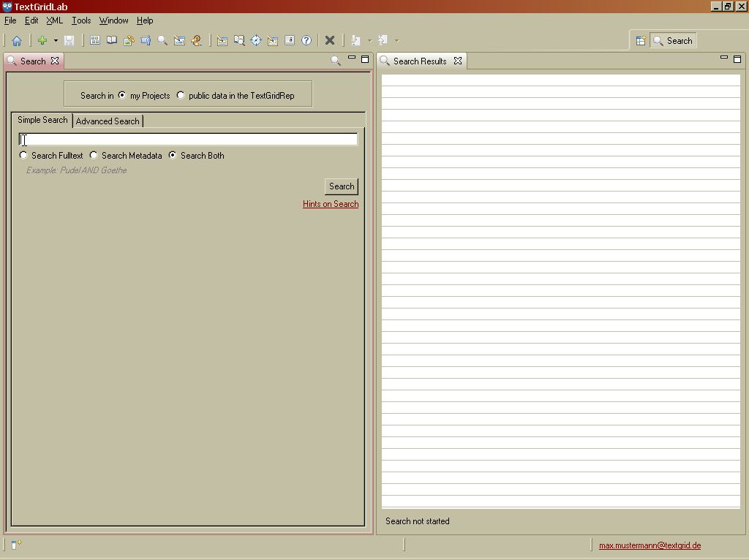The width and height of the screenshot is (749, 560).
Task: Click the compass-style icon in the toolbar
Action: click(x=256, y=41)
